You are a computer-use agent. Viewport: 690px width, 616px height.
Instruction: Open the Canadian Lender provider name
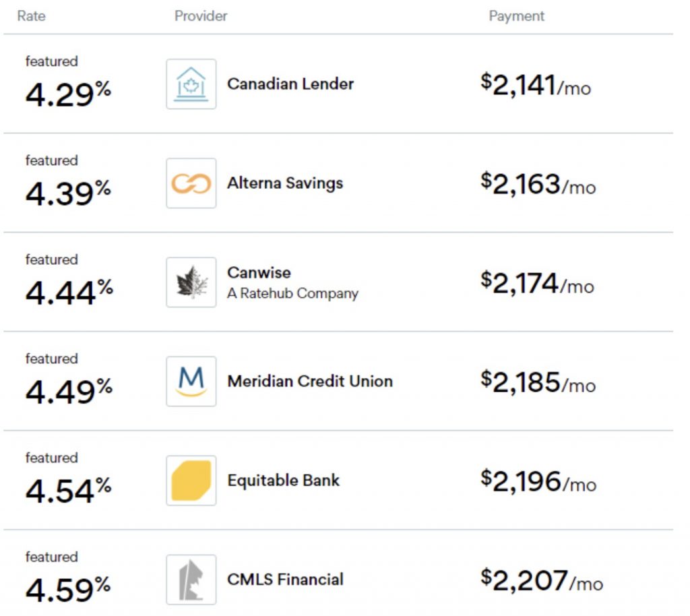click(290, 84)
